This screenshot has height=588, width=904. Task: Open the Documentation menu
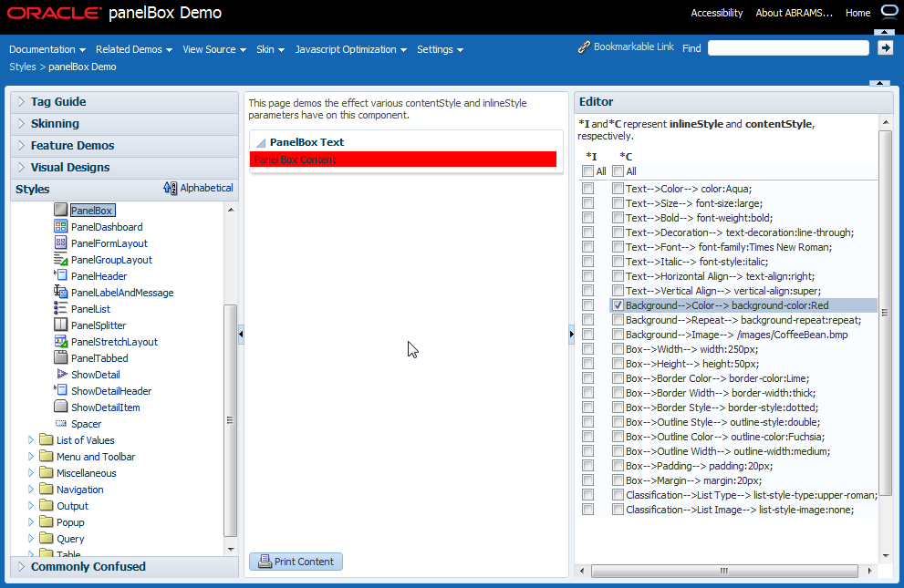pos(47,49)
